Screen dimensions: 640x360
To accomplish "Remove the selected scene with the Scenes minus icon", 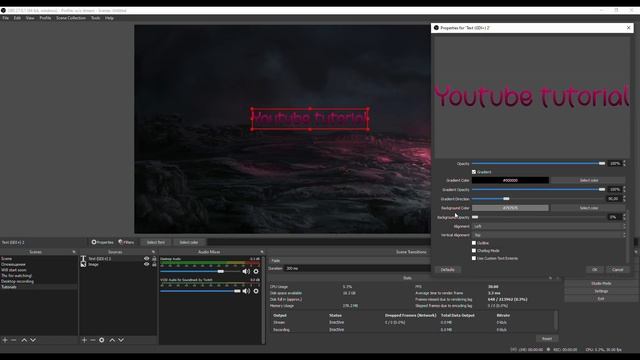I will coord(13,340).
